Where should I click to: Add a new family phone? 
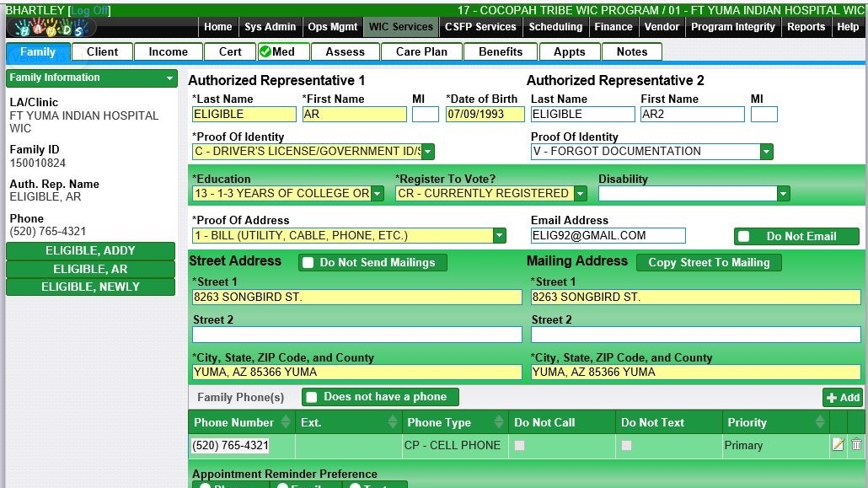click(843, 398)
